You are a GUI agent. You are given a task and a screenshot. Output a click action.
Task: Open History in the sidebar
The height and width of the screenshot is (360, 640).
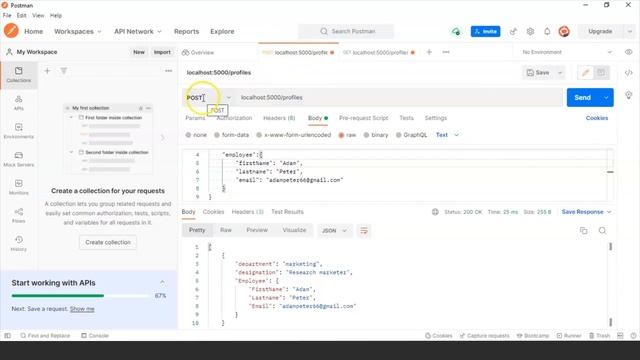coord(19,244)
